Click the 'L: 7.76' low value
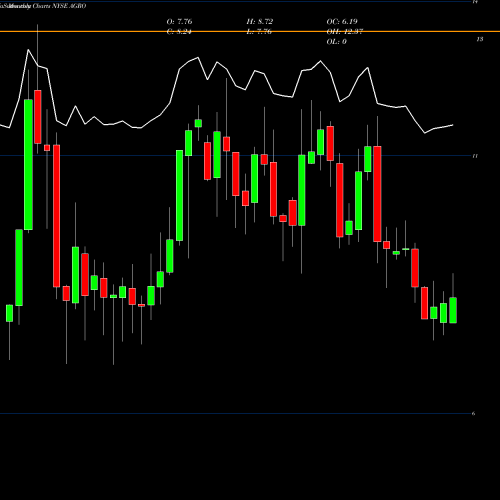The image size is (500, 500). click(x=259, y=32)
